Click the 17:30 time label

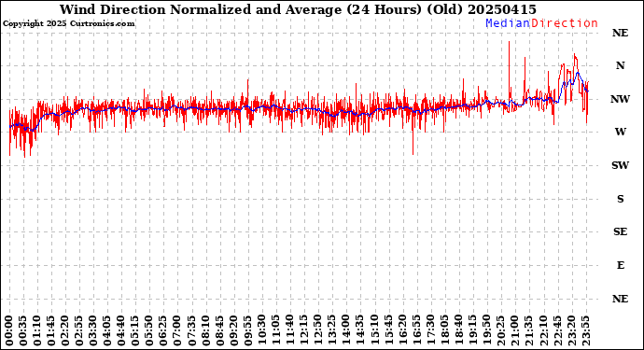click(x=431, y=330)
